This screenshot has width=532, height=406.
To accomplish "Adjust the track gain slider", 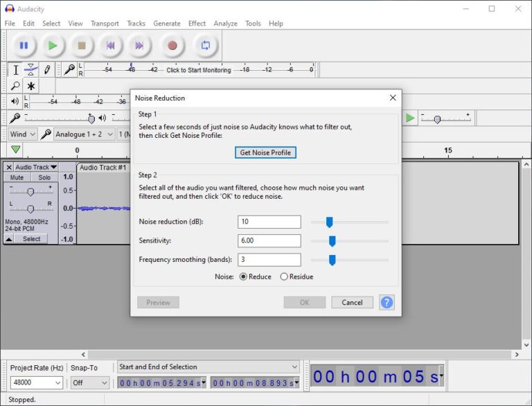I will [30, 192].
